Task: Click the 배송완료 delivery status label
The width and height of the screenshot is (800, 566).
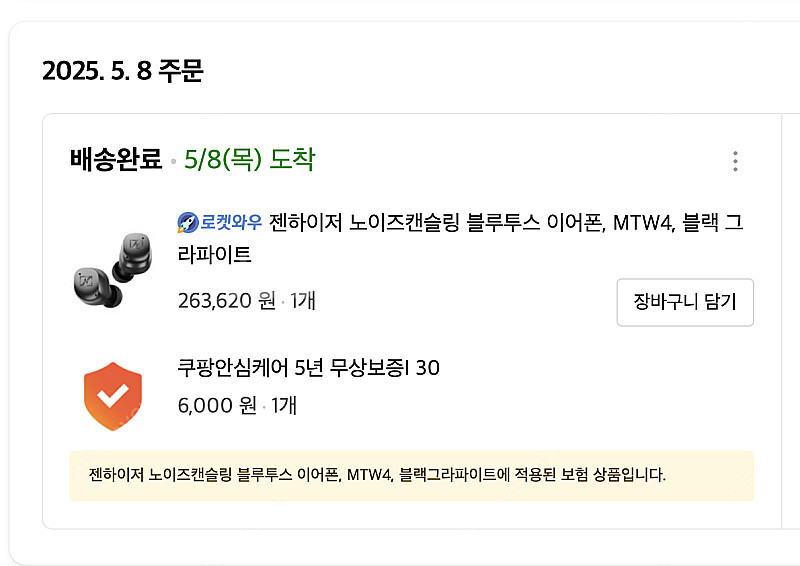Action: click(116, 159)
